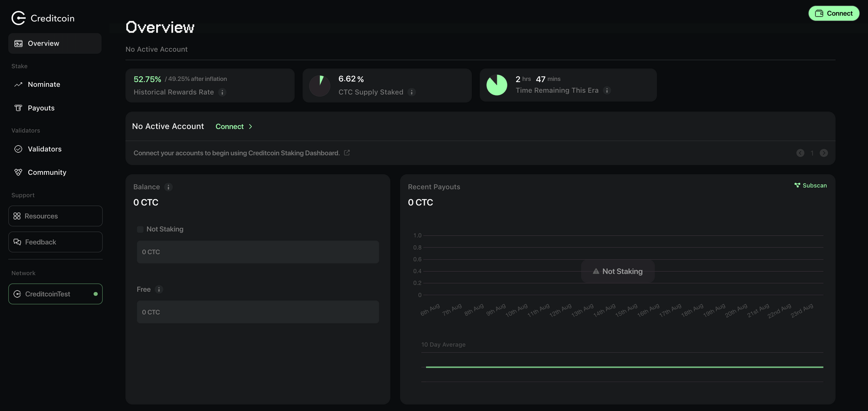Show info for Historical Rewards Rate

point(222,92)
